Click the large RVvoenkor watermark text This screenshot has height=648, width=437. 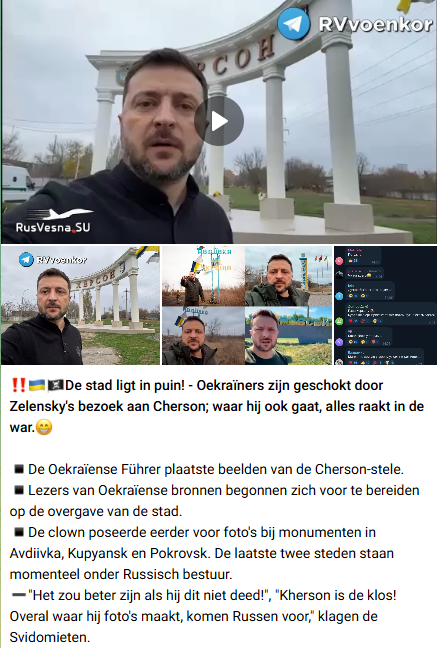coord(375,25)
